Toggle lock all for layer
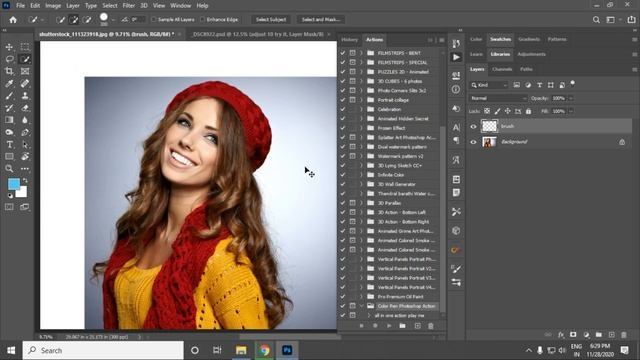This screenshot has width=640, height=360. 529,111
